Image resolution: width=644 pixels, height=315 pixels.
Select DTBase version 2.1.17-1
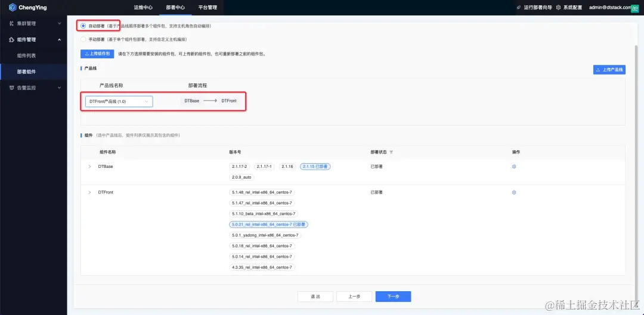click(x=264, y=167)
